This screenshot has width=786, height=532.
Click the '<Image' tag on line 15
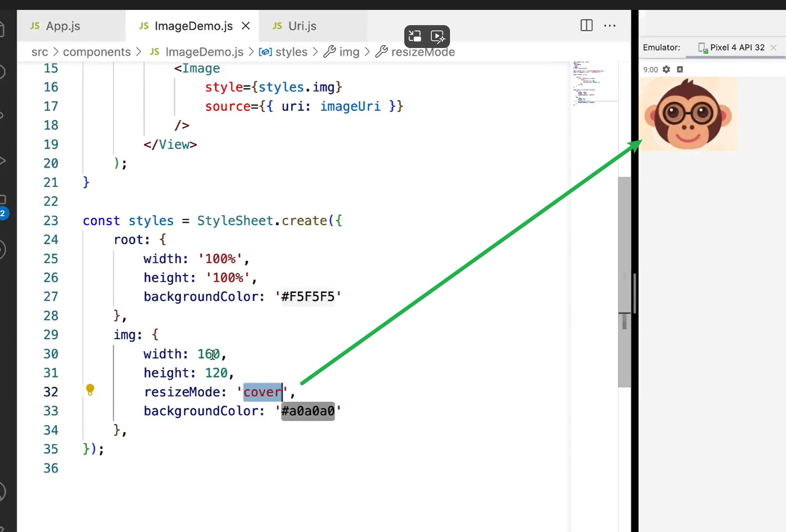pos(197,68)
